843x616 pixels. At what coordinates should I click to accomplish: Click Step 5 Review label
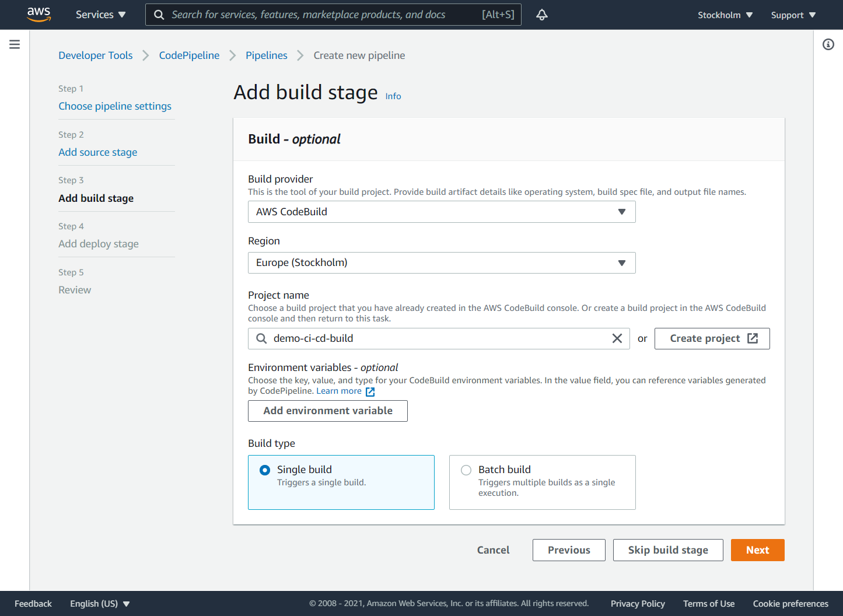(x=75, y=290)
